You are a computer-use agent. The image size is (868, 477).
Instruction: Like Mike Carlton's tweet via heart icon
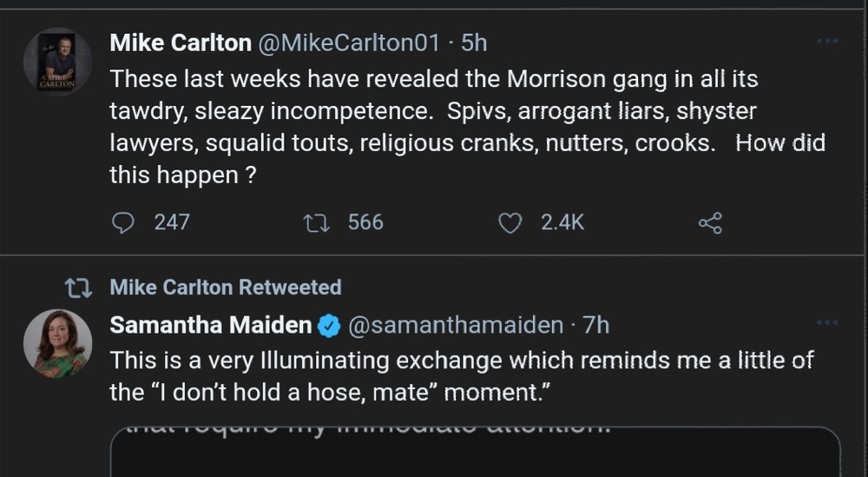510,223
